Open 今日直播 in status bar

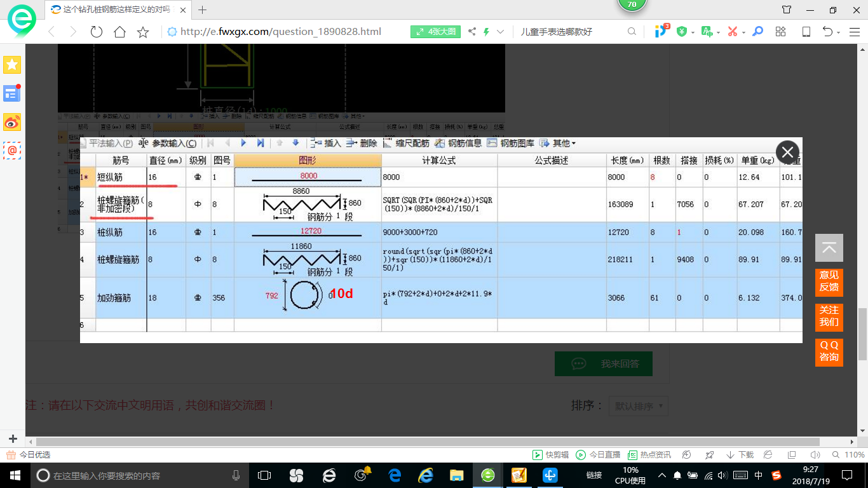598,455
